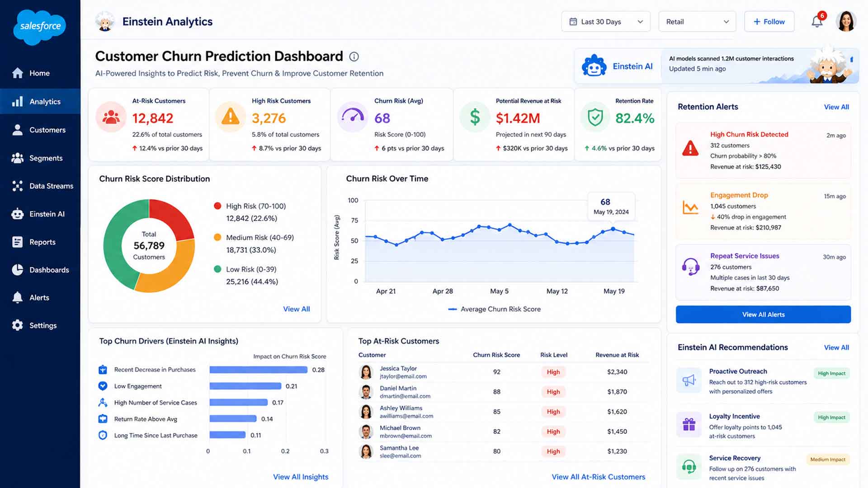Click the Loyalty Incentive gift icon

coord(689,424)
